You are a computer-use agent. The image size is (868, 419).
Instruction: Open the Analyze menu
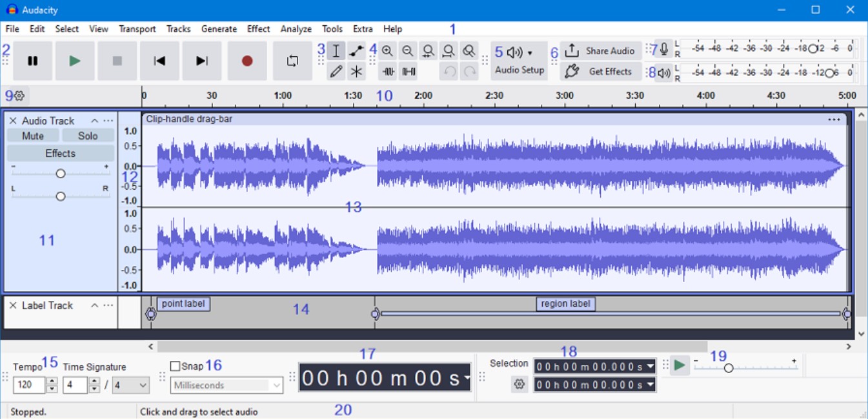tap(296, 29)
